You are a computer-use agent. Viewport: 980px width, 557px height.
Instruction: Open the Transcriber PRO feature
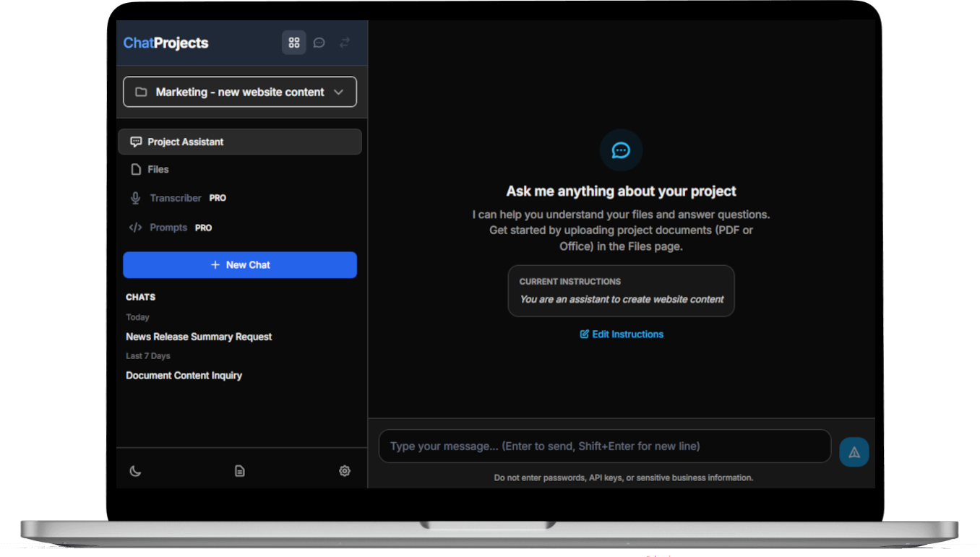coord(176,198)
